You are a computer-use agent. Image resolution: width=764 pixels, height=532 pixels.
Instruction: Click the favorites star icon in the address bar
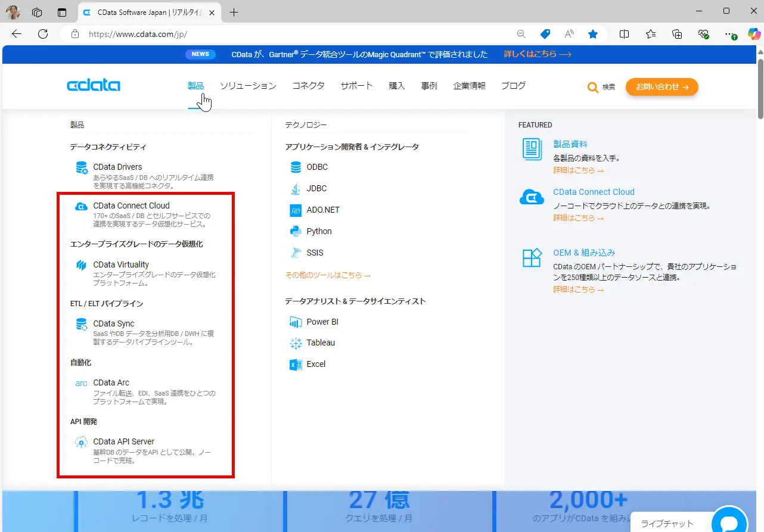click(x=593, y=34)
